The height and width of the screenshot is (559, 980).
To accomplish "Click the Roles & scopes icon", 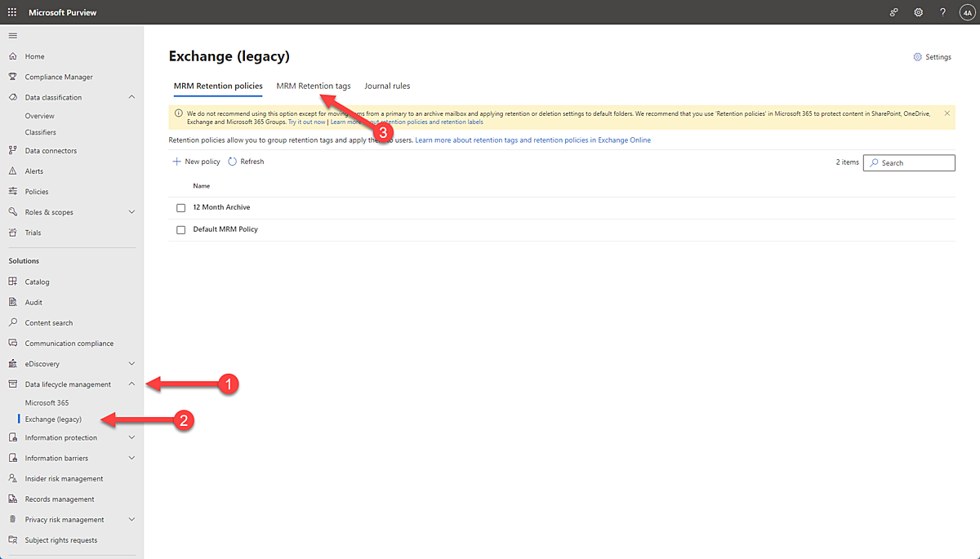I will tap(12, 212).
